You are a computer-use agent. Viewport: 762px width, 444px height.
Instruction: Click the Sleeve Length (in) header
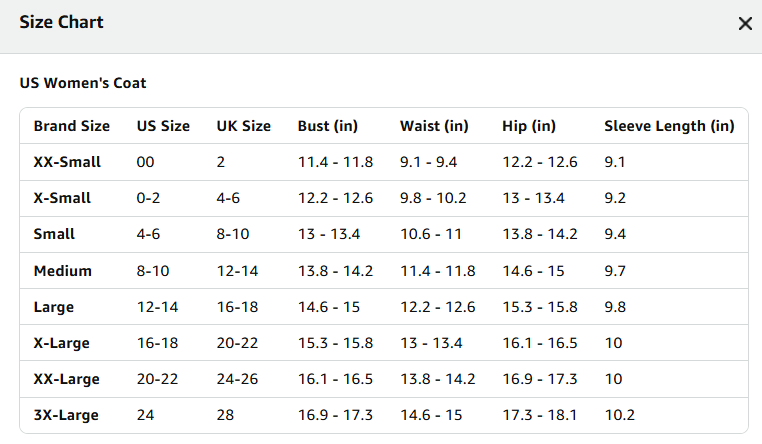point(669,126)
